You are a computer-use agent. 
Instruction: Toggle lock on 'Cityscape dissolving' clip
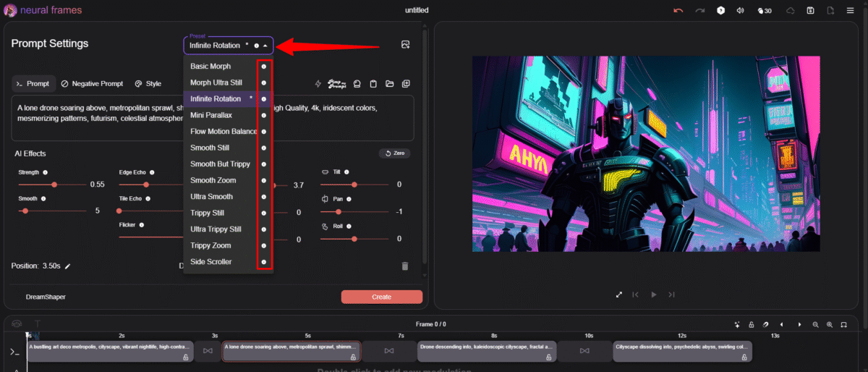coord(744,357)
